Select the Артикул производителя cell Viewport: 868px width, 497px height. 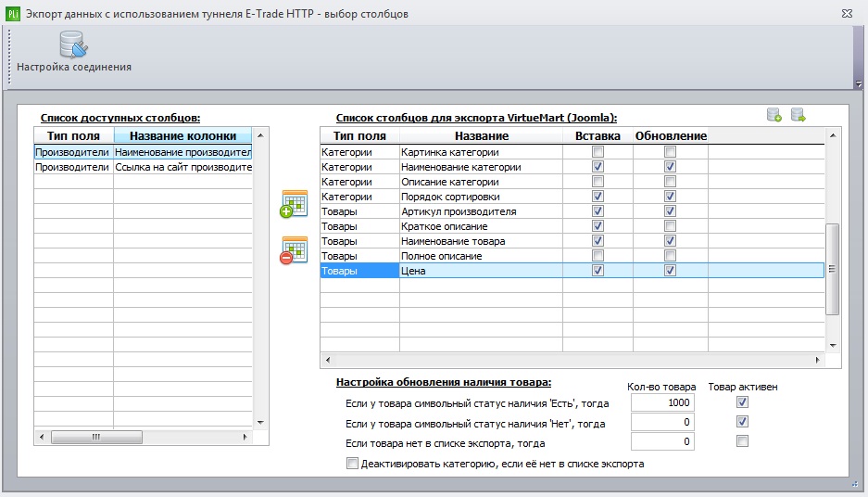click(x=481, y=211)
